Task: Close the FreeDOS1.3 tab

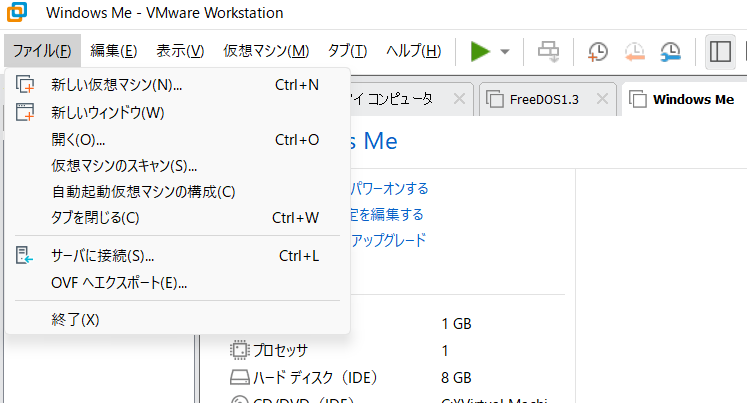Action: coord(602,99)
